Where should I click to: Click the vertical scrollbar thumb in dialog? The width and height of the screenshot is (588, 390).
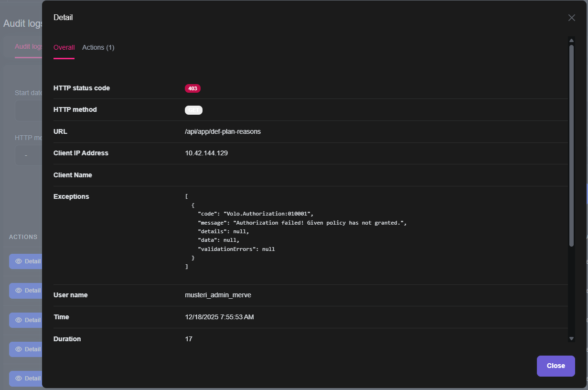coord(571,143)
